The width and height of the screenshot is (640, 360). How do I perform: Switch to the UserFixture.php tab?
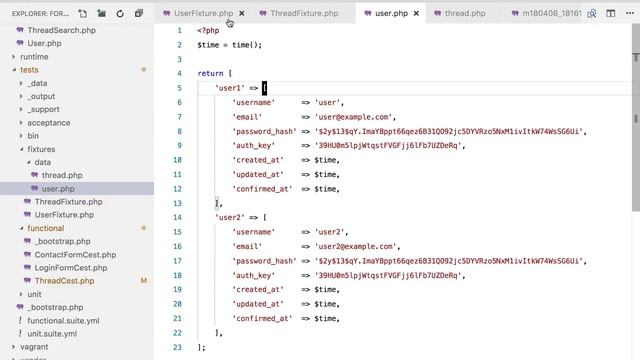[203, 13]
